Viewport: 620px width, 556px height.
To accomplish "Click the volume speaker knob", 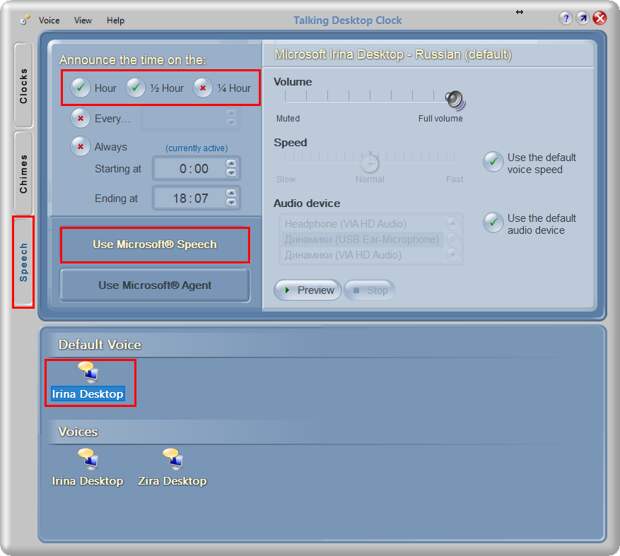I will [x=455, y=99].
